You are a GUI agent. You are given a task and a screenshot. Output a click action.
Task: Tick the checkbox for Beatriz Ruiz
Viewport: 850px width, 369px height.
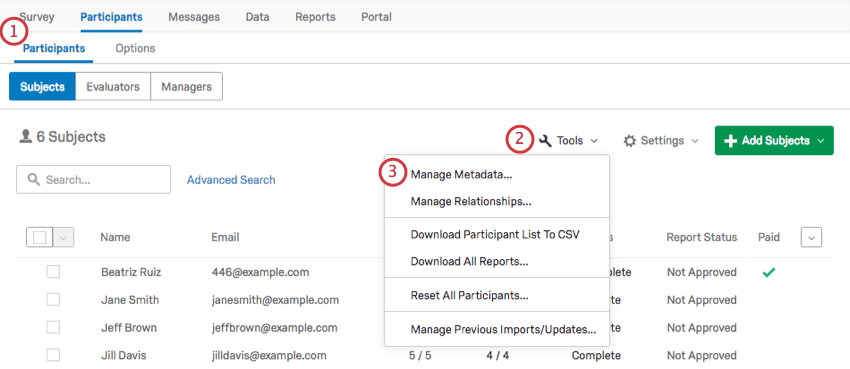[x=53, y=272]
